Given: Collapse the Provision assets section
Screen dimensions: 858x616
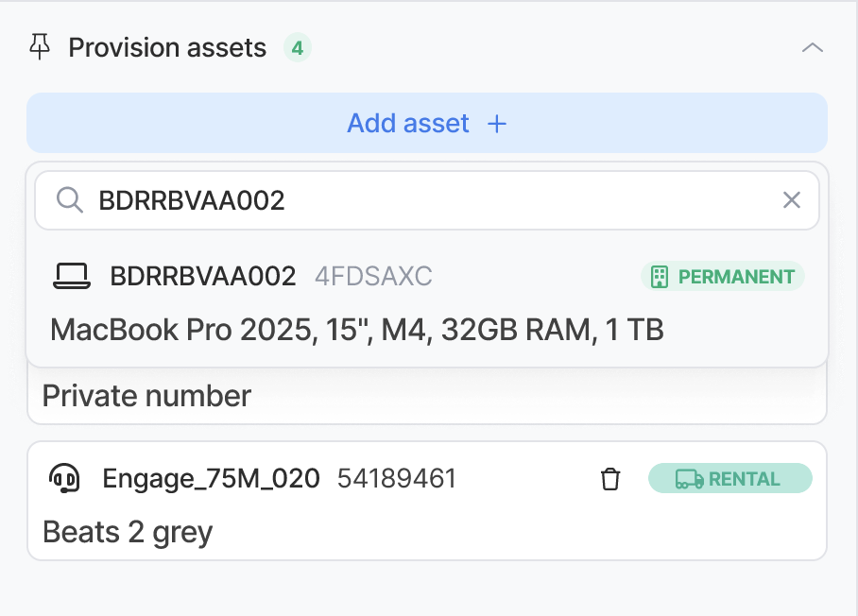Looking at the screenshot, I should coord(812,47).
